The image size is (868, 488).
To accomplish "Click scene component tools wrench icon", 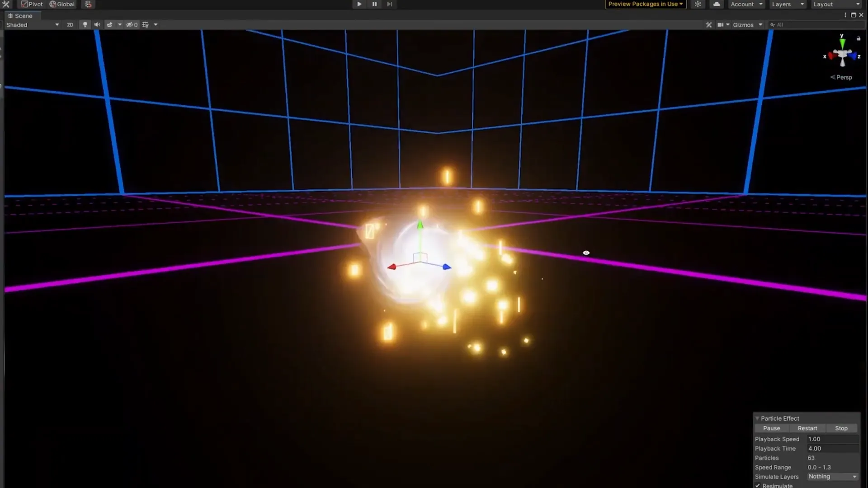I will pyautogui.click(x=708, y=25).
